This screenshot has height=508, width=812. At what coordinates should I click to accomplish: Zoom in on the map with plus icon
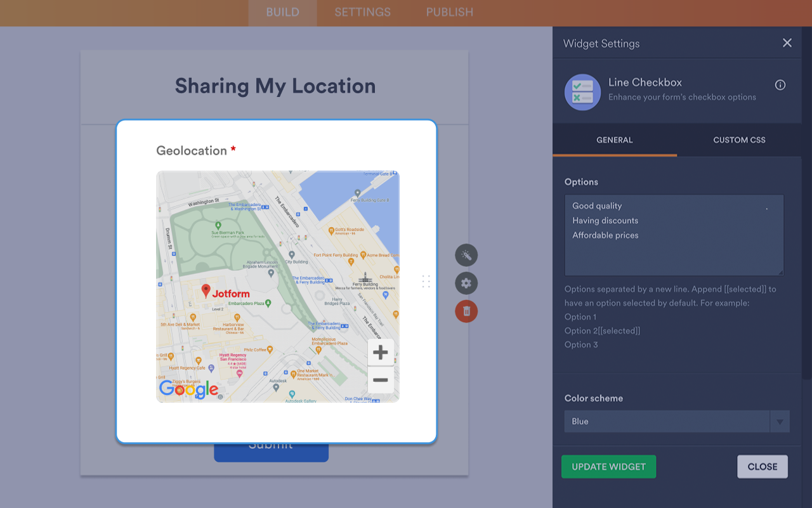click(380, 352)
